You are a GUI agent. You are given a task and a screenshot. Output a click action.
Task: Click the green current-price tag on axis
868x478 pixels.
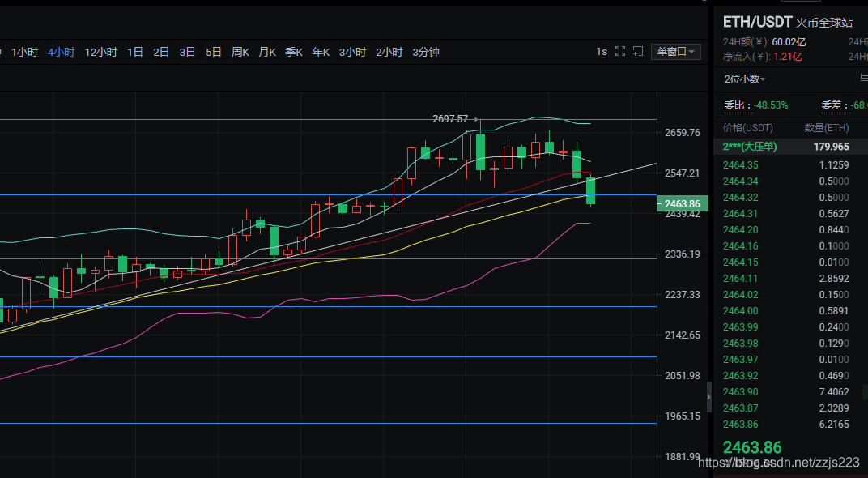(x=683, y=204)
